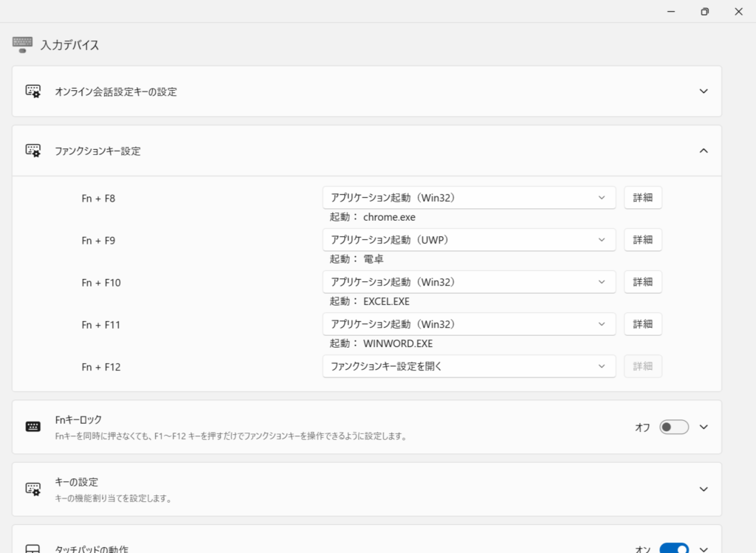This screenshot has width=756, height=553.
Task: Expand the キーの設定 section chevron
Action: [703, 489]
